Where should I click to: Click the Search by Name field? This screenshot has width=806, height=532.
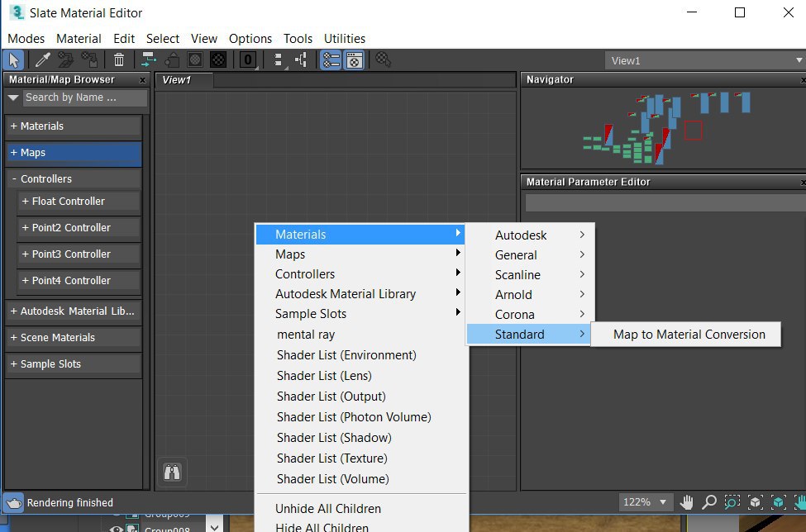(85, 97)
